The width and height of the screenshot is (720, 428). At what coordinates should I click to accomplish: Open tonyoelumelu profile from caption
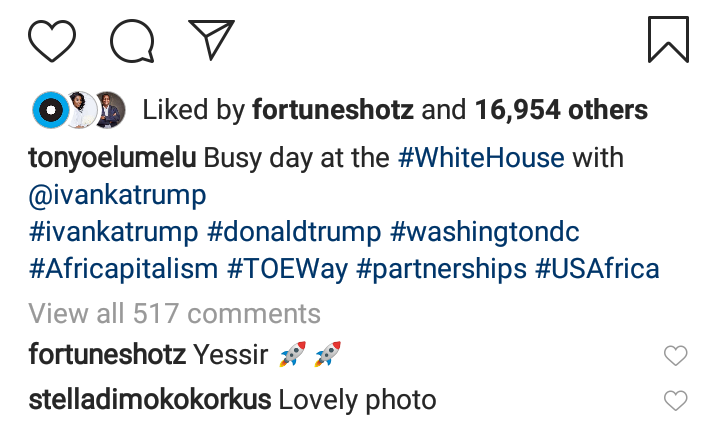[112, 158]
